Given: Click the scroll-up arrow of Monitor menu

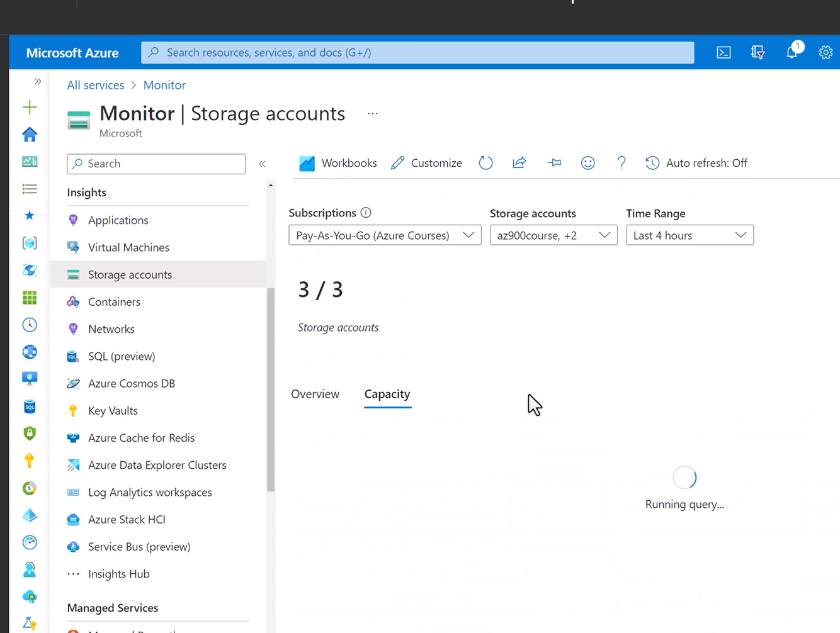Looking at the screenshot, I should coord(271,185).
